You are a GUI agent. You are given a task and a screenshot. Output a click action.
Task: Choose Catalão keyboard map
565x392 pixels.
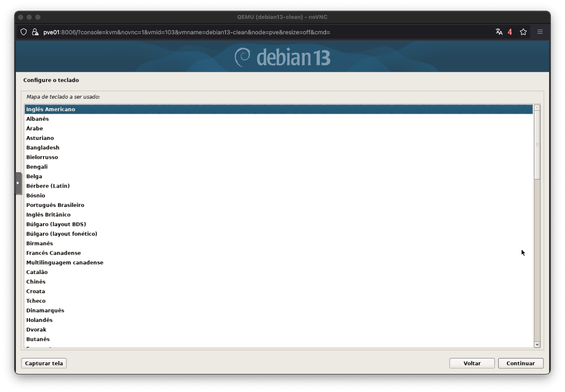point(278,272)
